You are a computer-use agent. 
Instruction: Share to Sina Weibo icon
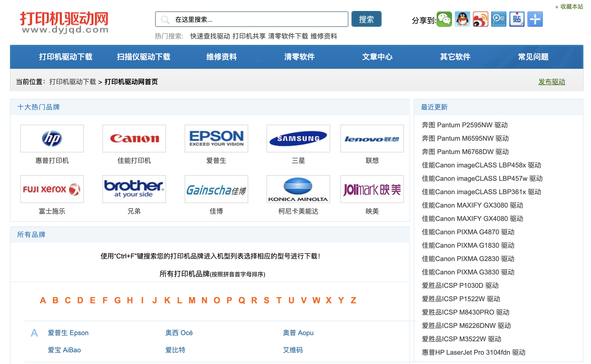tap(480, 19)
